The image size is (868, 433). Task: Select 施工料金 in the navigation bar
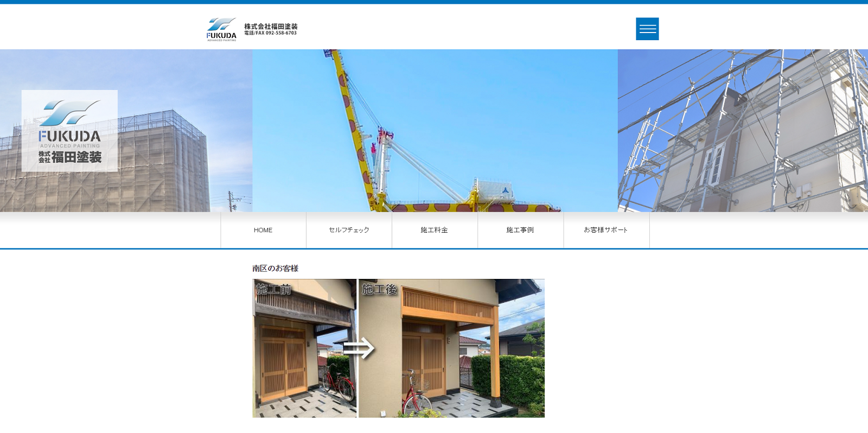(x=435, y=230)
